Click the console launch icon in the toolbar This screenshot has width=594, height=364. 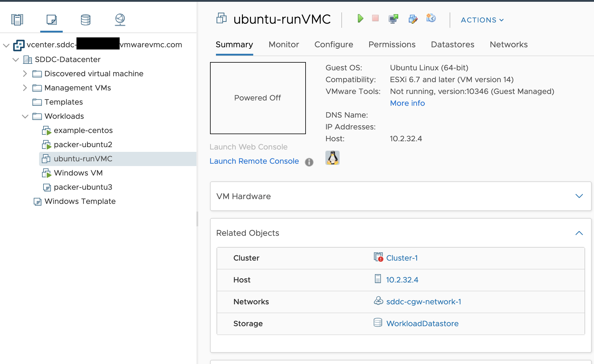point(393,19)
